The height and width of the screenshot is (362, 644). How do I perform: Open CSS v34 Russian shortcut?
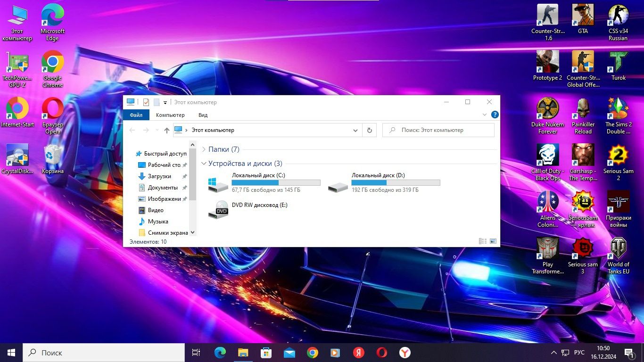pyautogui.click(x=618, y=22)
